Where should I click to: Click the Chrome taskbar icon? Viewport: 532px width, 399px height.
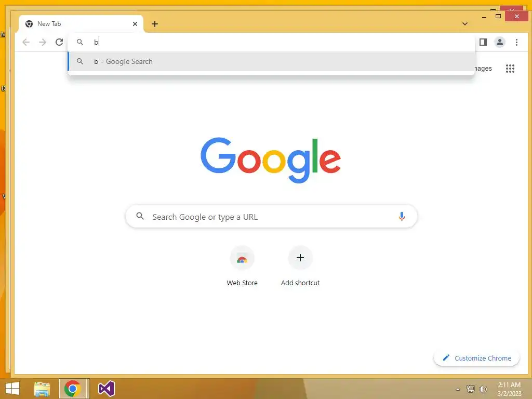[72, 389]
